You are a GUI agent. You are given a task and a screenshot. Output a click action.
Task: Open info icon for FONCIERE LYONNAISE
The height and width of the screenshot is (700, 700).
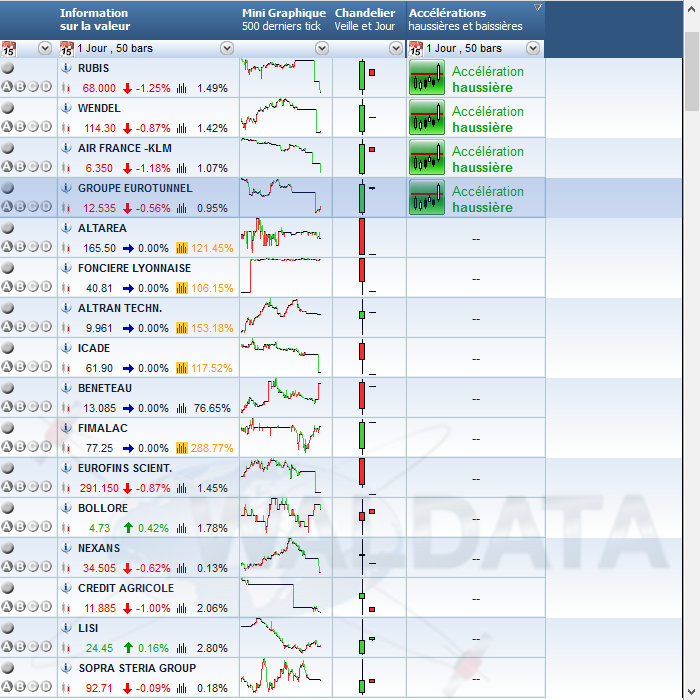[67, 268]
